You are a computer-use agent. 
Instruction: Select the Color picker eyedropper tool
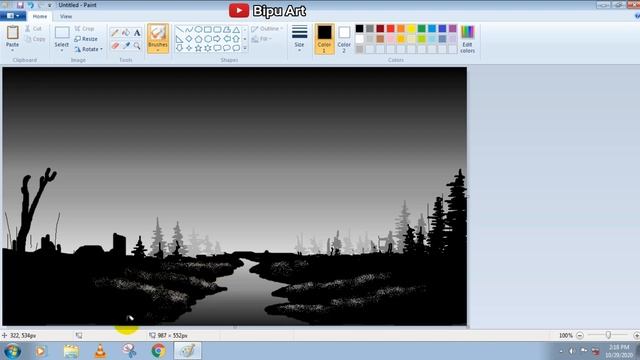point(126,46)
